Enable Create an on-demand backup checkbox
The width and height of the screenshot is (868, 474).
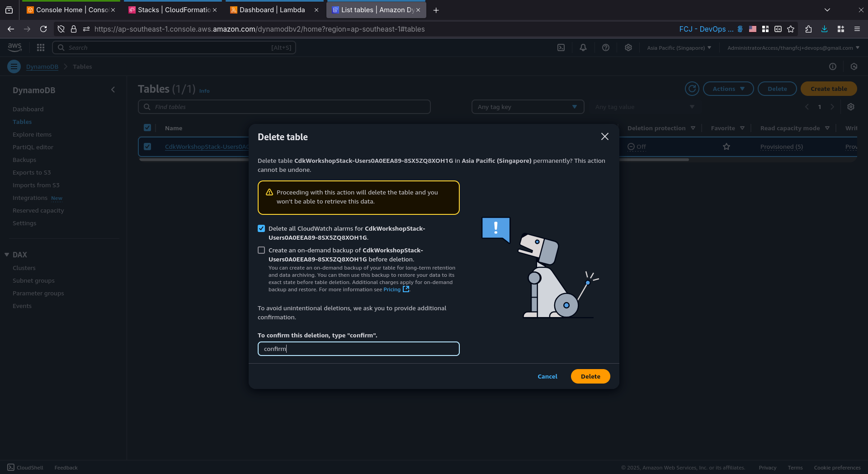(261, 250)
